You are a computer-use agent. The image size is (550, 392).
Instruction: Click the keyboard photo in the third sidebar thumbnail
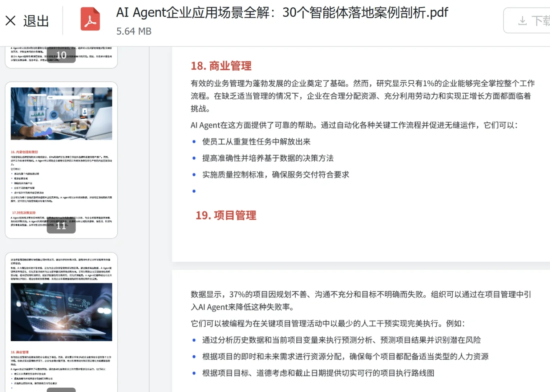(61, 312)
